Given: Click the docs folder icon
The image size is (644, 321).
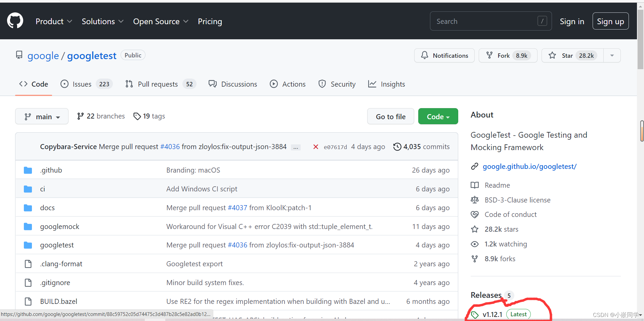Looking at the screenshot, I should click(x=28, y=208).
